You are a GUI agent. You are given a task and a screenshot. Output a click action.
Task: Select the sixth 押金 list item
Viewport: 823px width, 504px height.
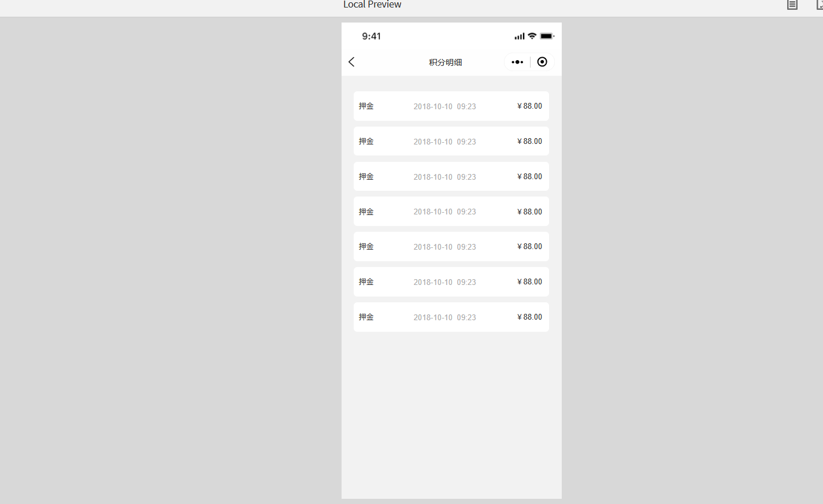pyautogui.click(x=451, y=282)
